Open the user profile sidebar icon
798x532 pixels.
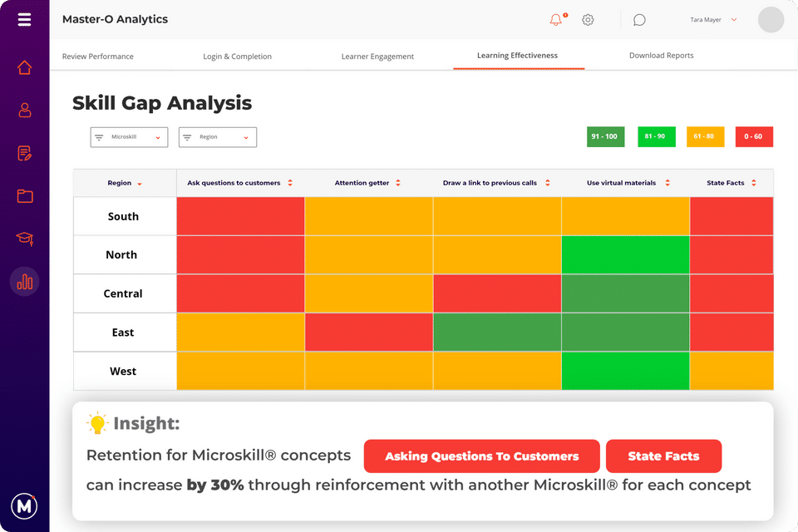click(24, 110)
